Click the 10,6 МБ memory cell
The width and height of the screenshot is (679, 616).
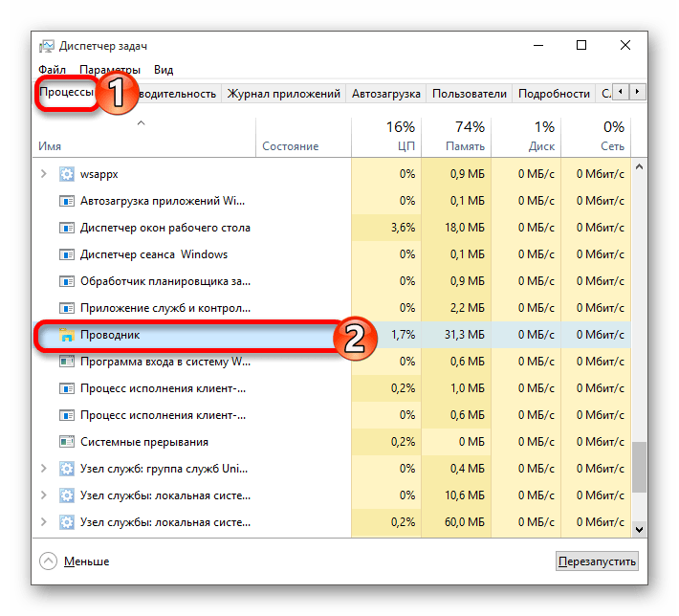[x=456, y=495]
